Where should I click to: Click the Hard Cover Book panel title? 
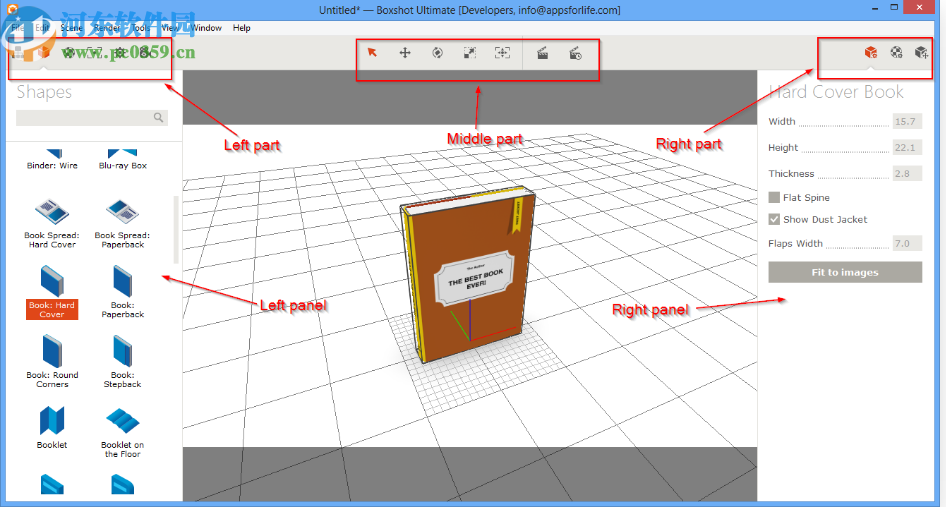pos(836,92)
